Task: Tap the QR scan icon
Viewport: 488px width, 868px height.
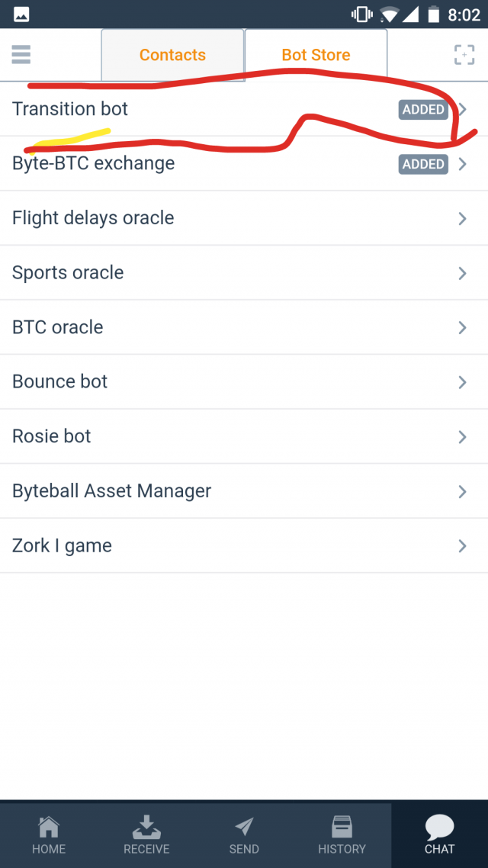Action: click(464, 54)
